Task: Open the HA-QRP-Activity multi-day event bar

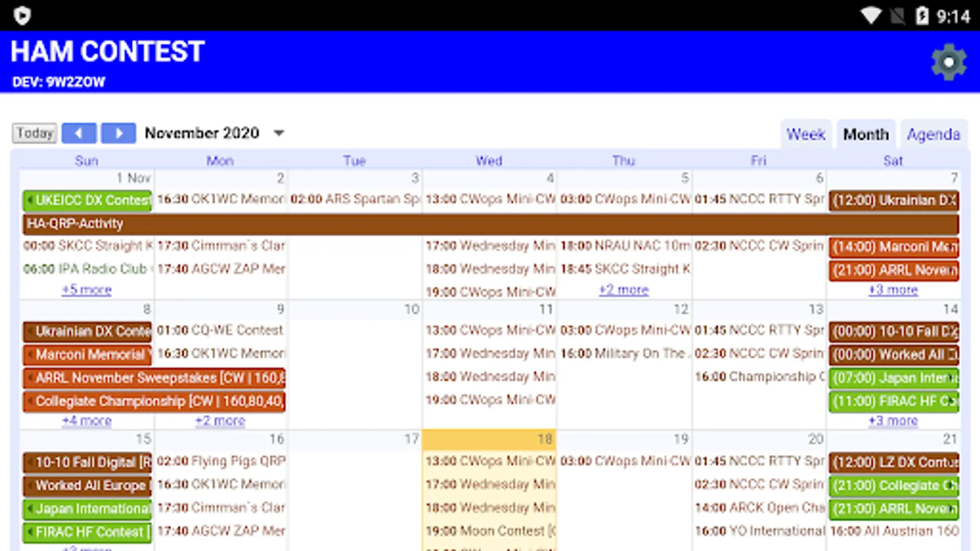Action: 491,223
